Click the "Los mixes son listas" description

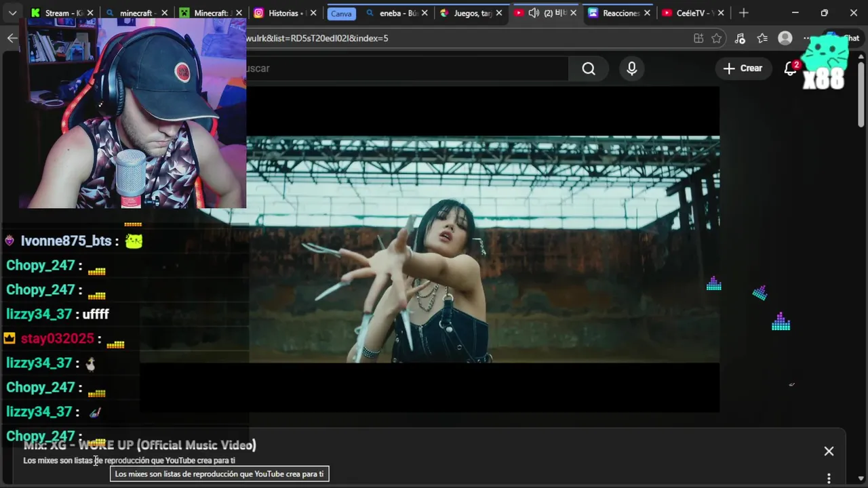[x=129, y=460]
